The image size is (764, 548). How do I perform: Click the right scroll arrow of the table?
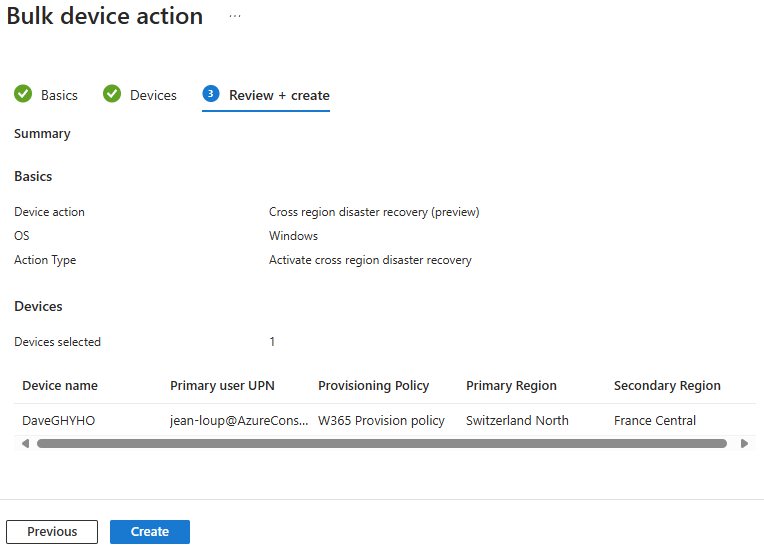pos(744,443)
